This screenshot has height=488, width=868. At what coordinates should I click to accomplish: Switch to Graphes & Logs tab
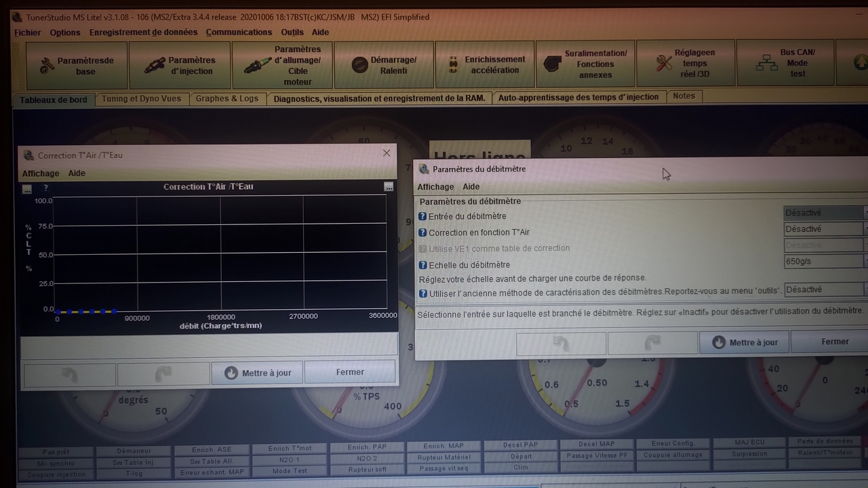pyautogui.click(x=226, y=99)
